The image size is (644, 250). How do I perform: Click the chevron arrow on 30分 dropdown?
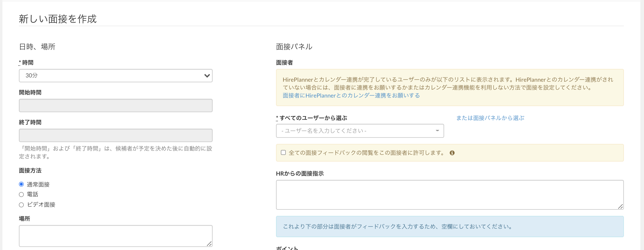click(x=207, y=76)
